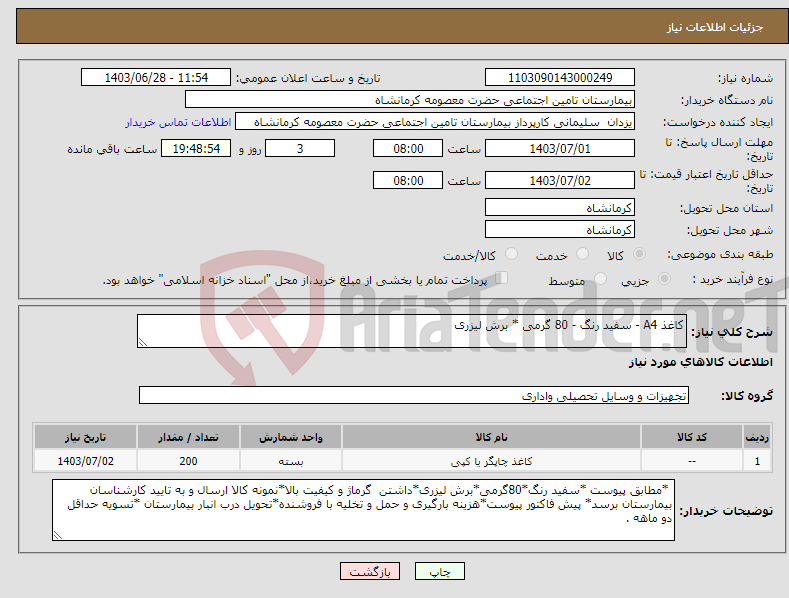Click the نام کالا column header

click(x=491, y=437)
